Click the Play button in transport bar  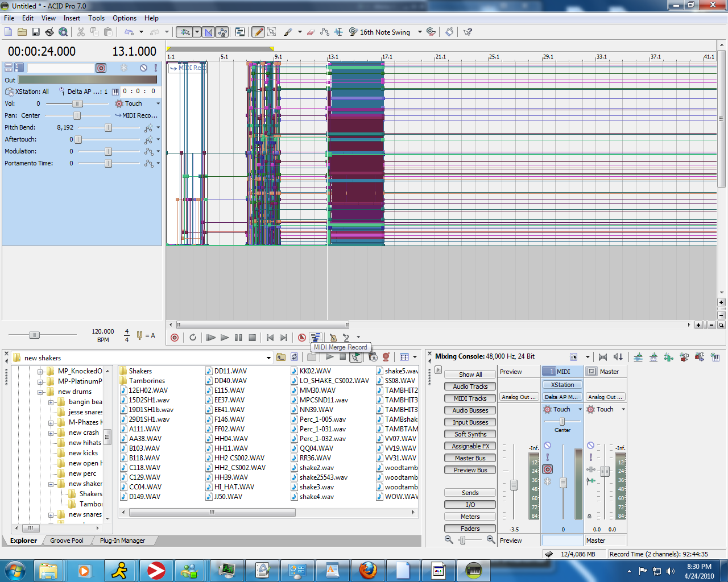point(225,337)
